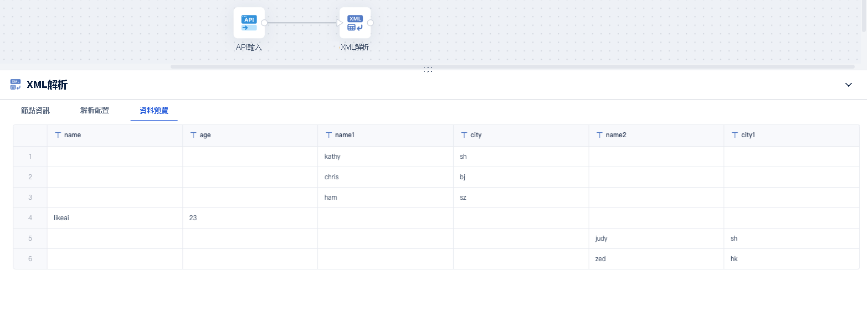Select the API輸入 node icon

249,23
